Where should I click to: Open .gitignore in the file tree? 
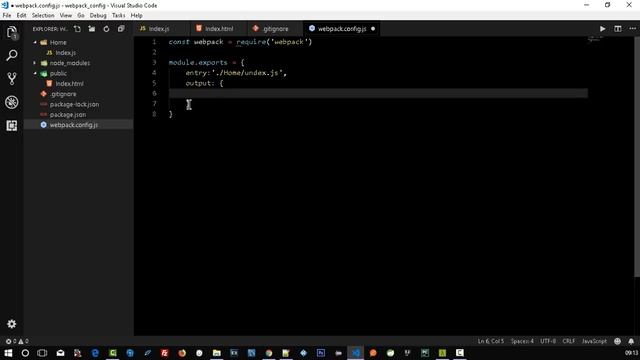coord(63,94)
